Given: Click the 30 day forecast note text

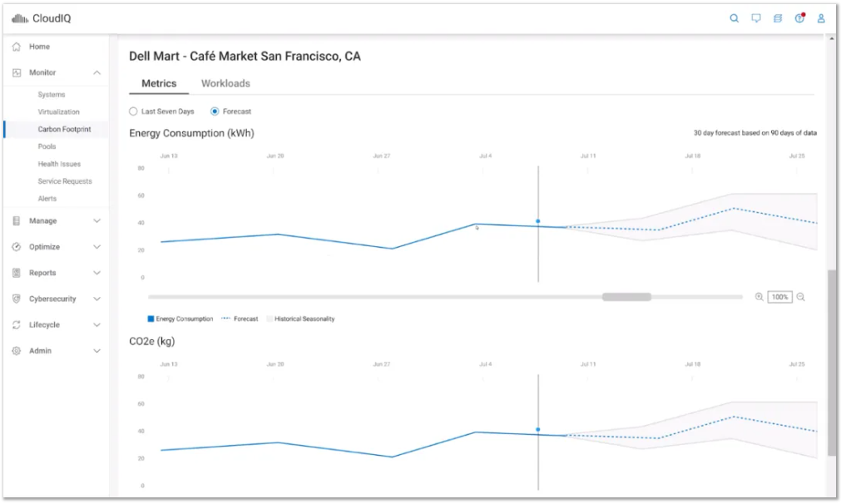Looking at the screenshot, I should (x=755, y=133).
